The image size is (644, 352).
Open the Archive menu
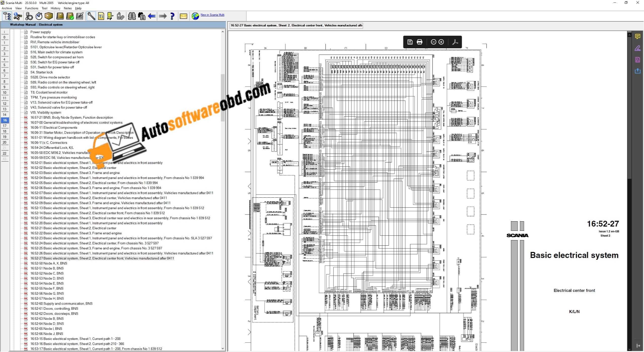click(7, 8)
